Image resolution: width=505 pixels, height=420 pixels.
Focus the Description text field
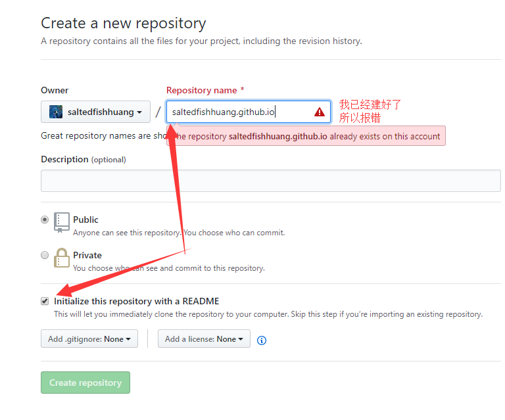pyautogui.click(x=270, y=181)
